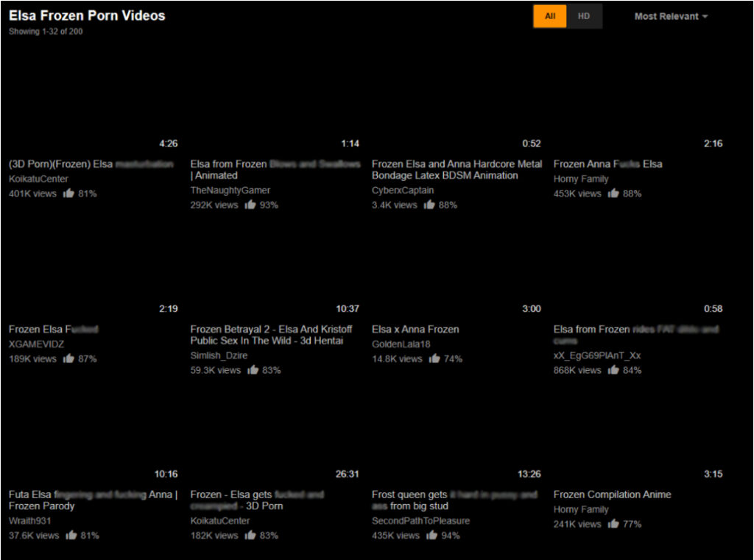The height and width of the screenshot is (560, 754).
Task: Open the Simlish_Dzire uploader link
Action: [219, 355]
